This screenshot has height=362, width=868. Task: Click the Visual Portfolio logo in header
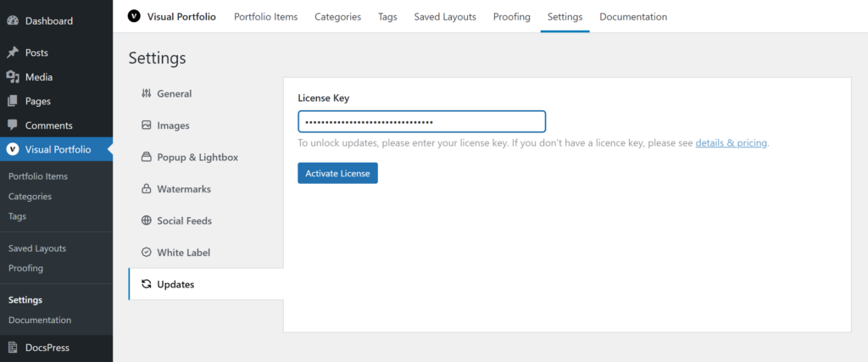coord(134,16)
